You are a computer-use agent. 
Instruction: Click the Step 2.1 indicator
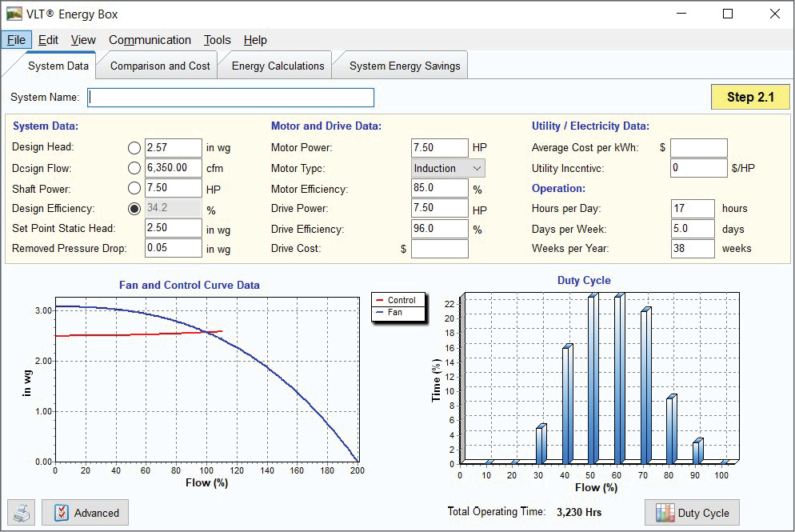tap(749, 97)
